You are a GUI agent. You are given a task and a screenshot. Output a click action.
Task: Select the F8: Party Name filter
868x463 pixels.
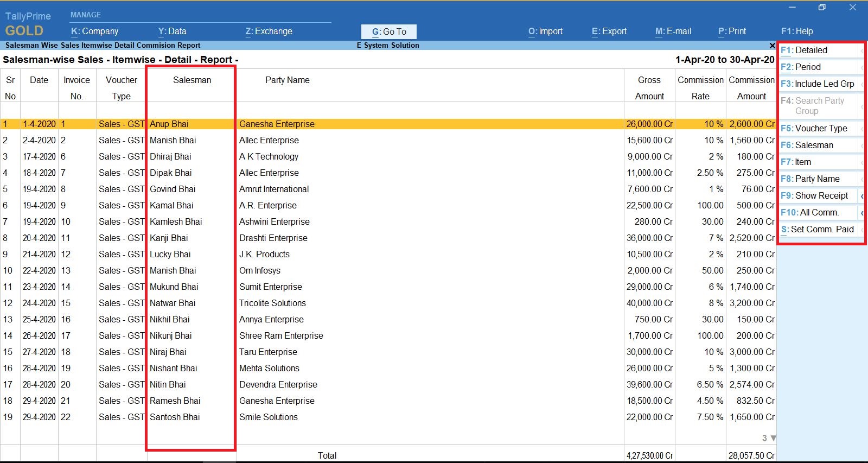tap(818, 179)
